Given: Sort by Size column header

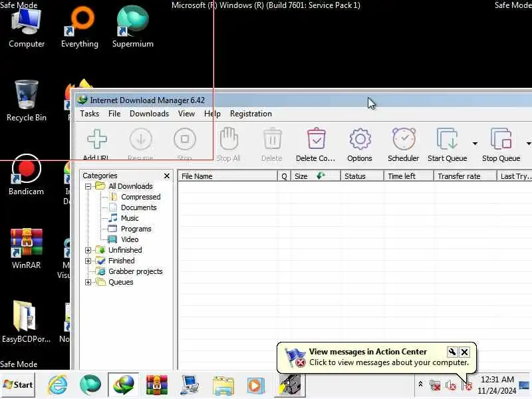Looking at the screenshot, I should (316, 176).
